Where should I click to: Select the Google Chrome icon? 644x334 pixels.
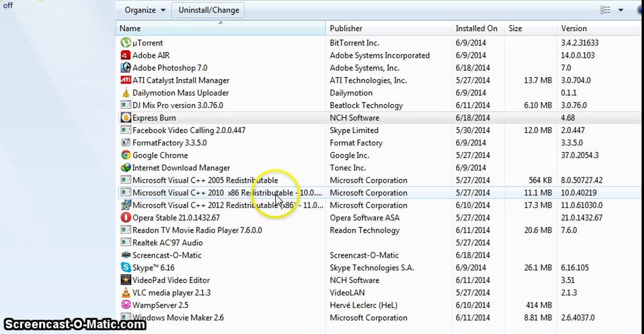(125, 155)
